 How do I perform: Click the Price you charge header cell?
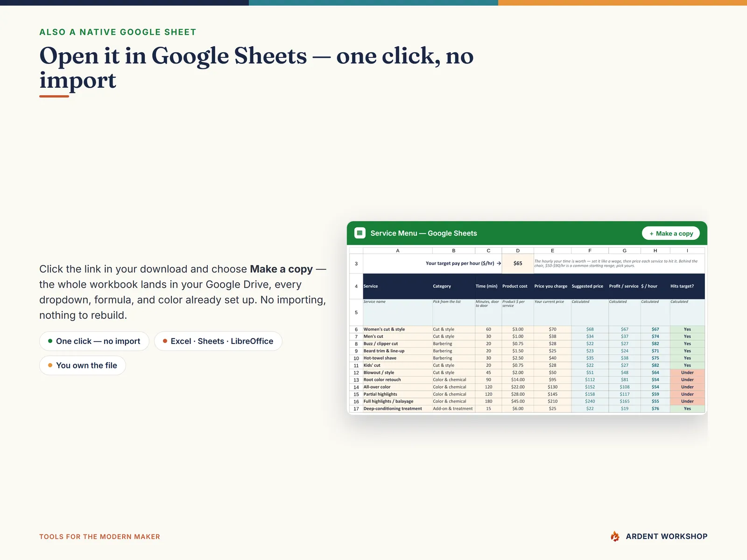click(552, 286)
